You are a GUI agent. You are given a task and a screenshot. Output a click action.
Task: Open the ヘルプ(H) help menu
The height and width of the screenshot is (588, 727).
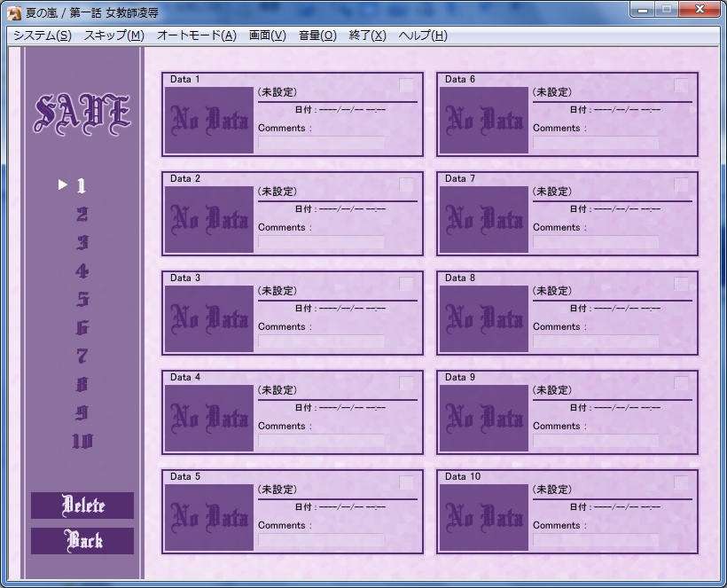[423, 35]
